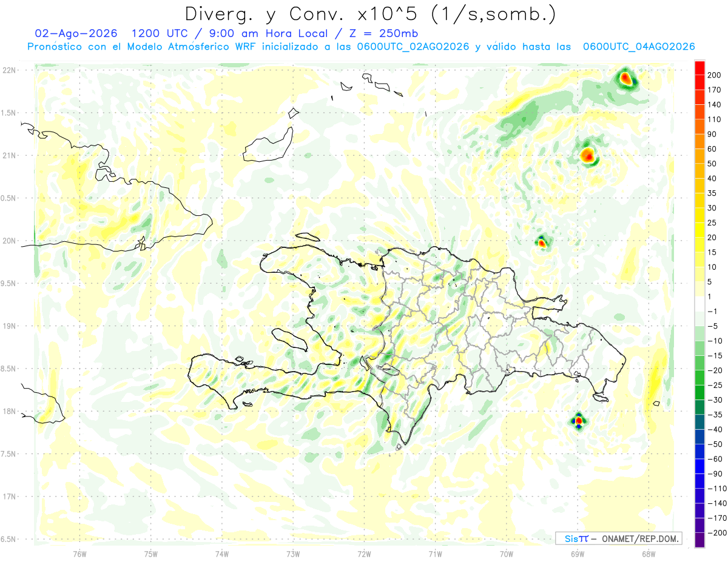Viewport: 728px width, 562px height.
Task: Click the latitude label "0.5N"
Action: (x=9, y=198)
